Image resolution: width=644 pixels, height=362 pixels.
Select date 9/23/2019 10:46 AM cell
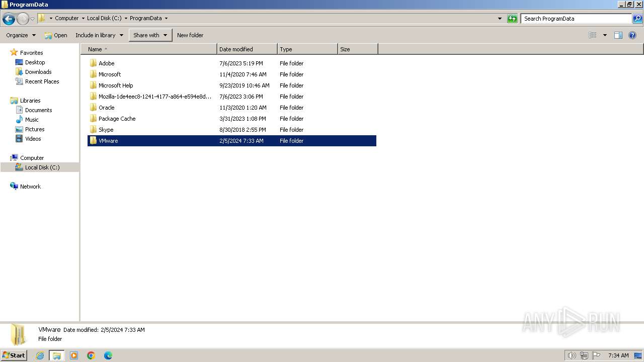245,85
